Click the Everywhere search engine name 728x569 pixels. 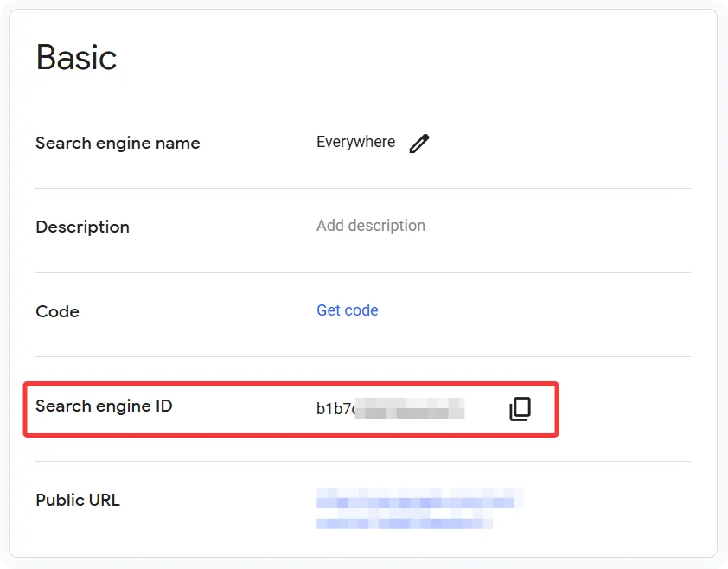355,142
